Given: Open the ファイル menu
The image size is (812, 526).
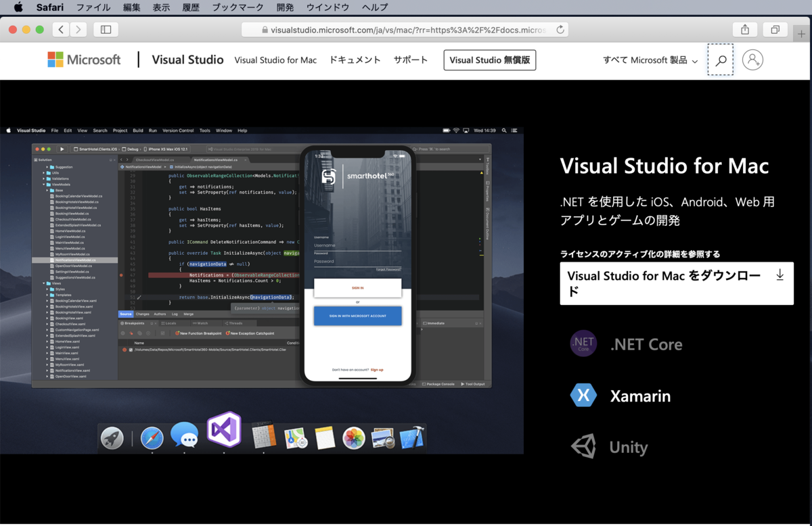Looking at the screenshot, I should 93,7.
